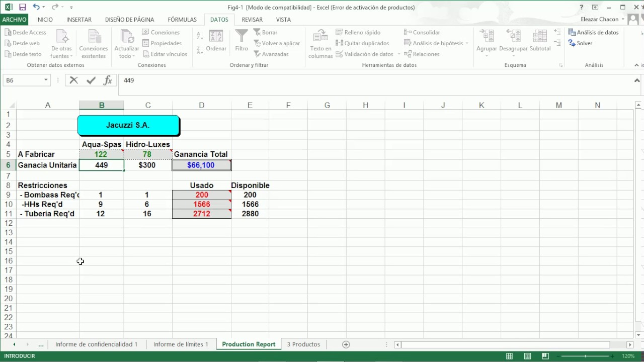Open Relaciones

click(x=422, y=54)
